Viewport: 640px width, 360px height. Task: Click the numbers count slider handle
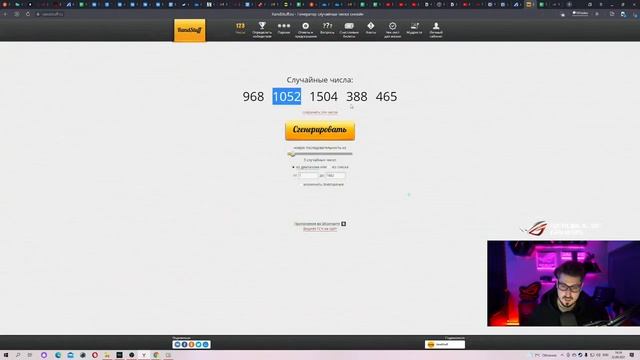coord(291,154)
